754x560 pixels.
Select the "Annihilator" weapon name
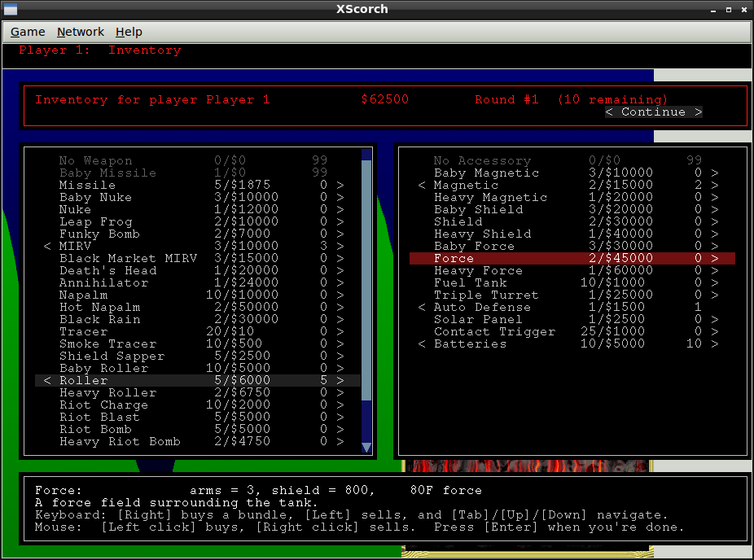pos(104,282)
